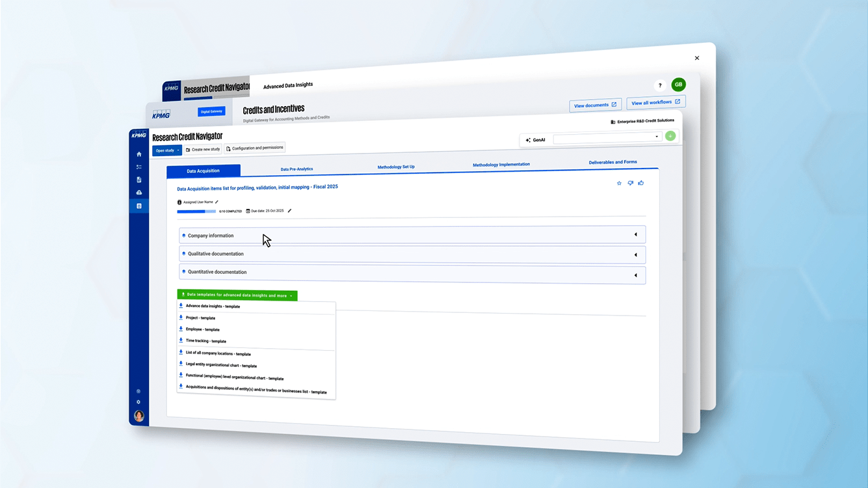The height and width of the screenshot is (488, 868).
Task: Favorite this page with the star icon
Action: [619, 183]
